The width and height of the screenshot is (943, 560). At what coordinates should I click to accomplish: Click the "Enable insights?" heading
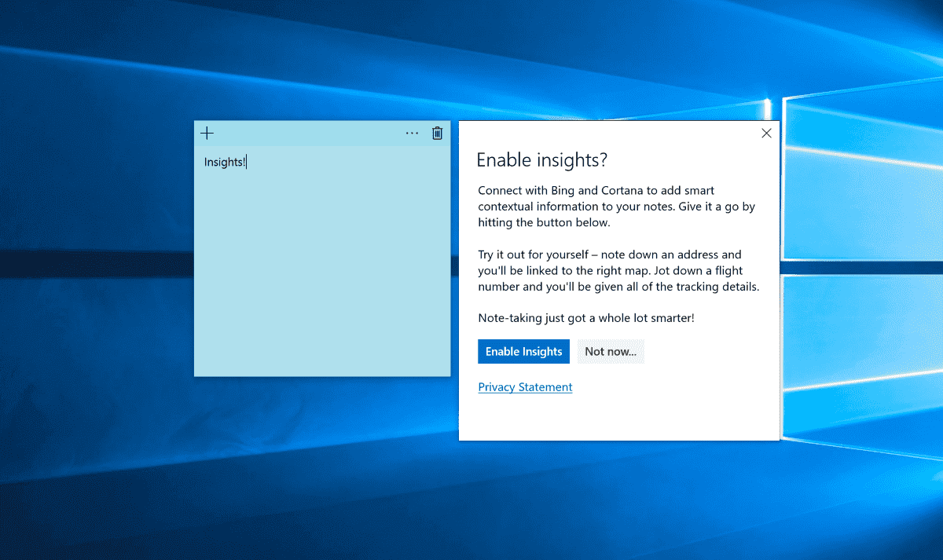click(x=542, y=160)
